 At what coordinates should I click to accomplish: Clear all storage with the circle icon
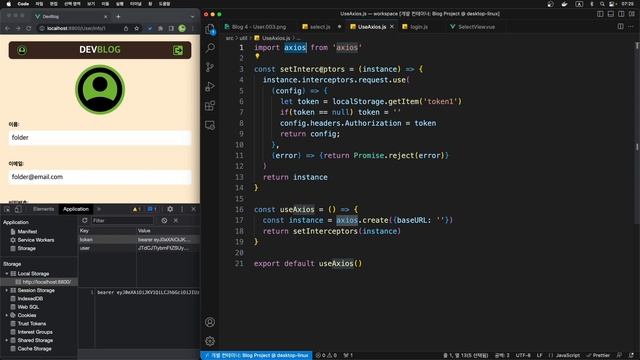164,220
